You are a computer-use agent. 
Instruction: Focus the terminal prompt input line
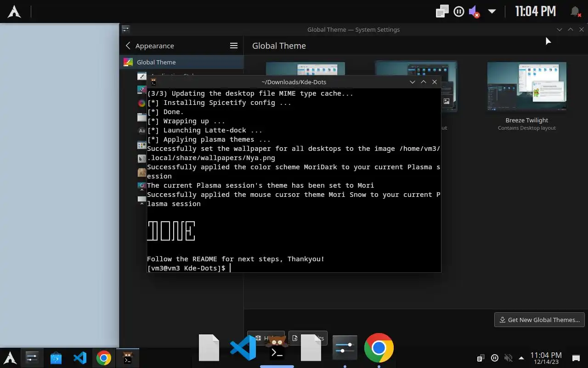coord(294,268)
